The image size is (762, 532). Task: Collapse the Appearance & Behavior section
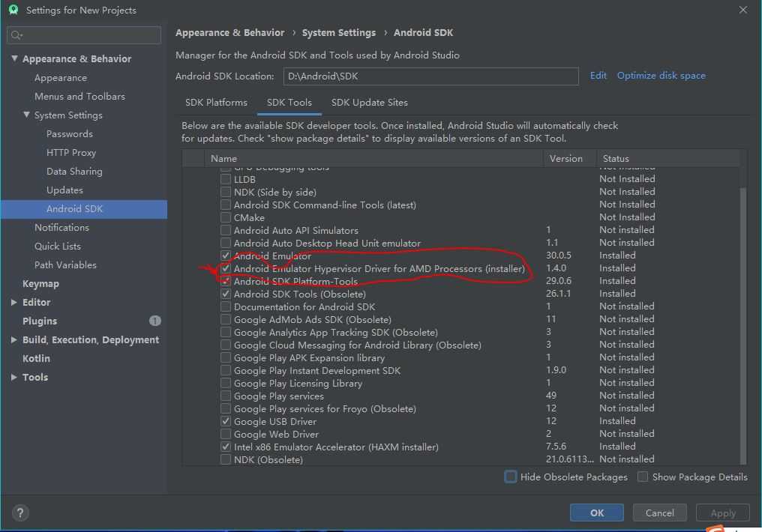14,58
